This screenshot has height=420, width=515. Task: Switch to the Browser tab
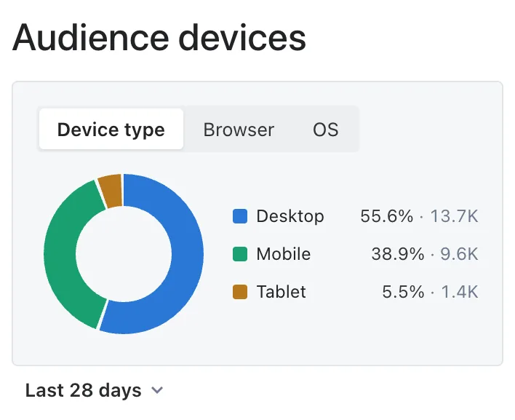(239, 130)
